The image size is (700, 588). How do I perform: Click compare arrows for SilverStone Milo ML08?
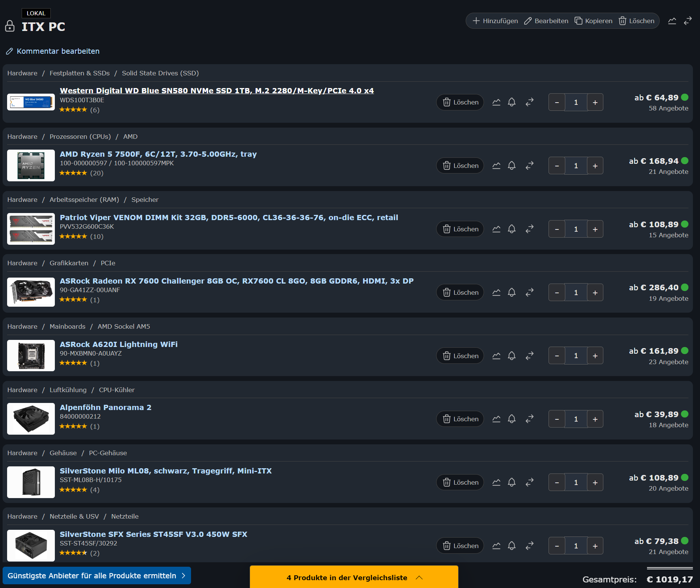click(x=529, y=482)
